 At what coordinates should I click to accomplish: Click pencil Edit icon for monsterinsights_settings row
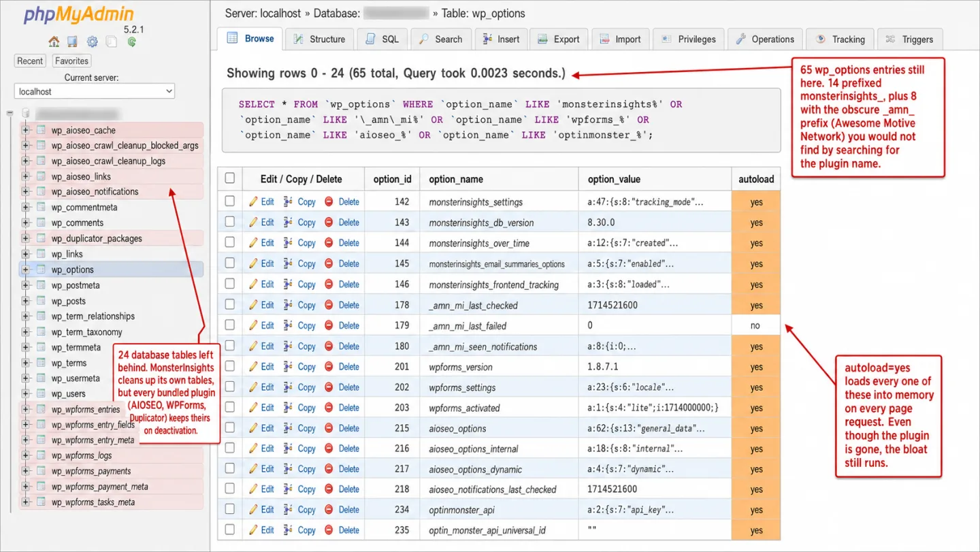tap(253, 201)
